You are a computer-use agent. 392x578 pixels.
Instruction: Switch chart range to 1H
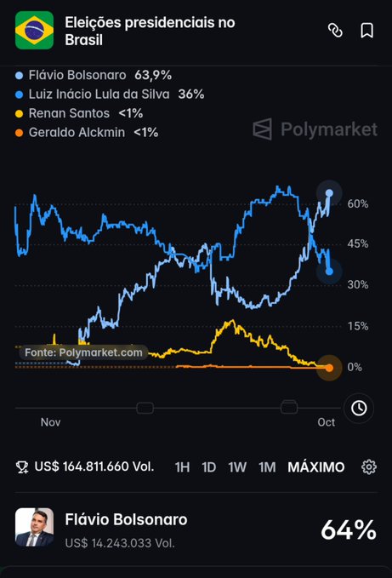[182, 467]
